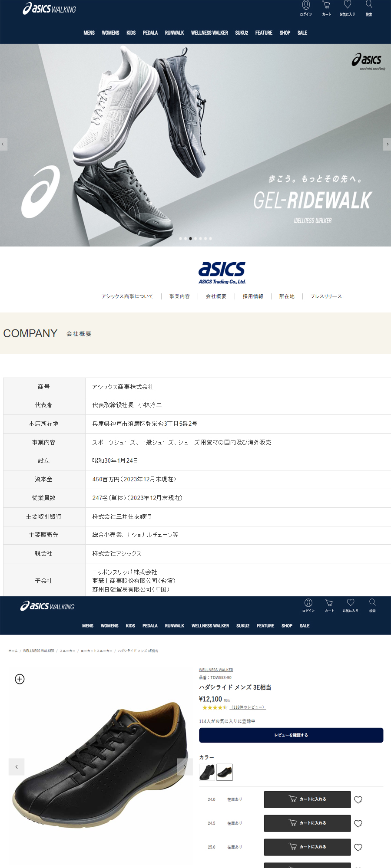The image size is (391, 868).
Task: Open FEATURE menu in header above hero banner
Action: click(x=264, y=33)
